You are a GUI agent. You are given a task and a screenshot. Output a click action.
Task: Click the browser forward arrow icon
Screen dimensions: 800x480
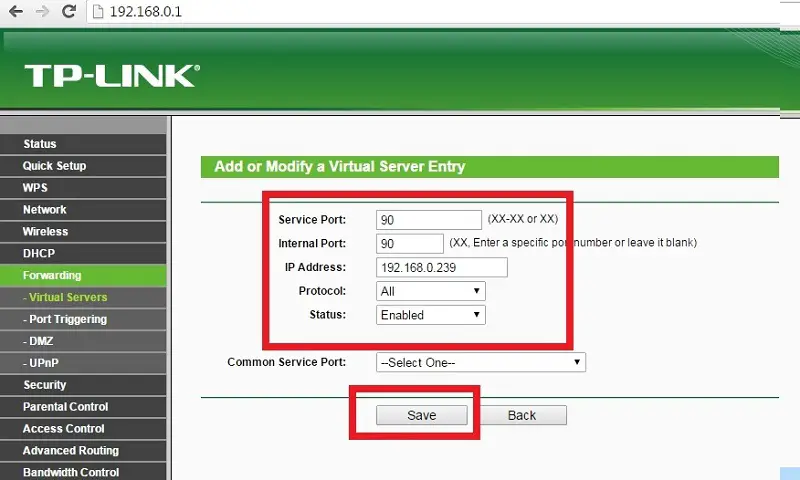tap(42, 11)
